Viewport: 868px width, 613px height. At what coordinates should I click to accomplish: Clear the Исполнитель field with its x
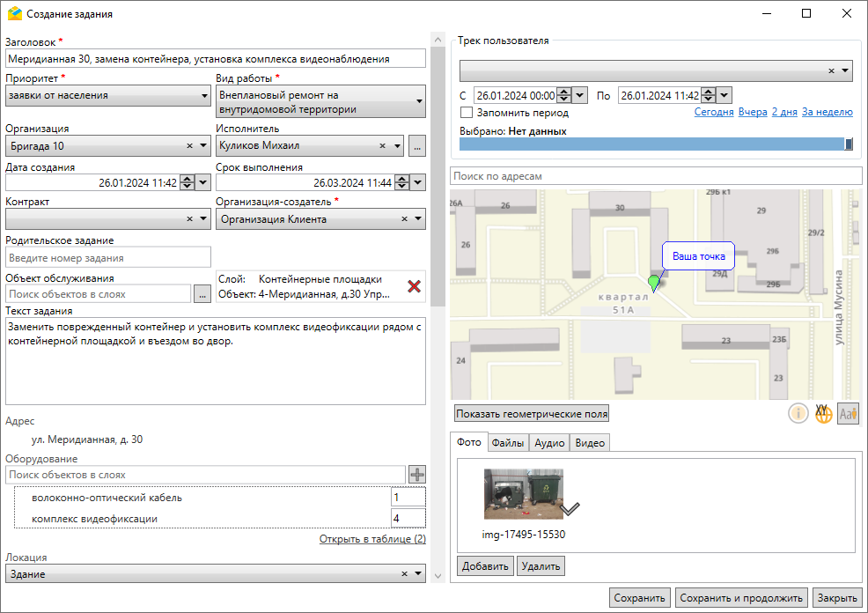coord(382,146)
